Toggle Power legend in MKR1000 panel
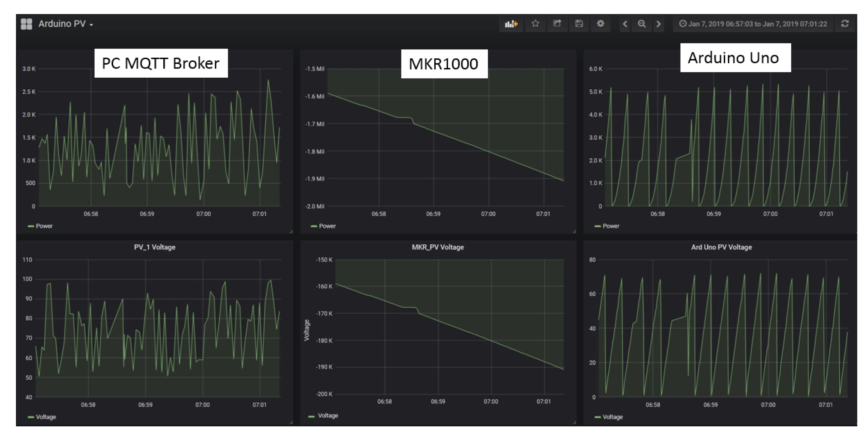The height and width of the screenshot is (442, 868). tap(327, 226)
